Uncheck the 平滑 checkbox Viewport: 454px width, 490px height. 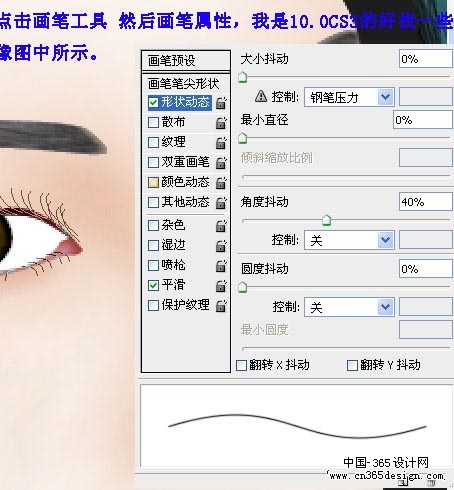(153, 285)
